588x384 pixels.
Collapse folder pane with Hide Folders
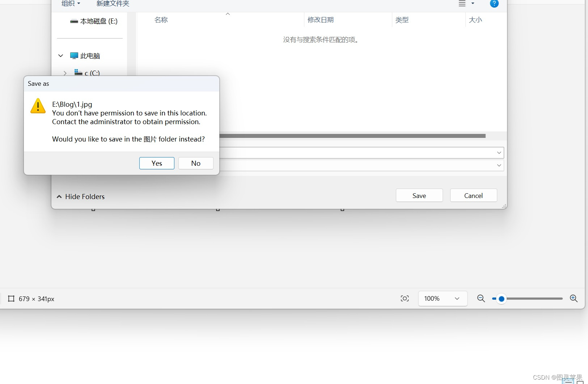[80, 197]
